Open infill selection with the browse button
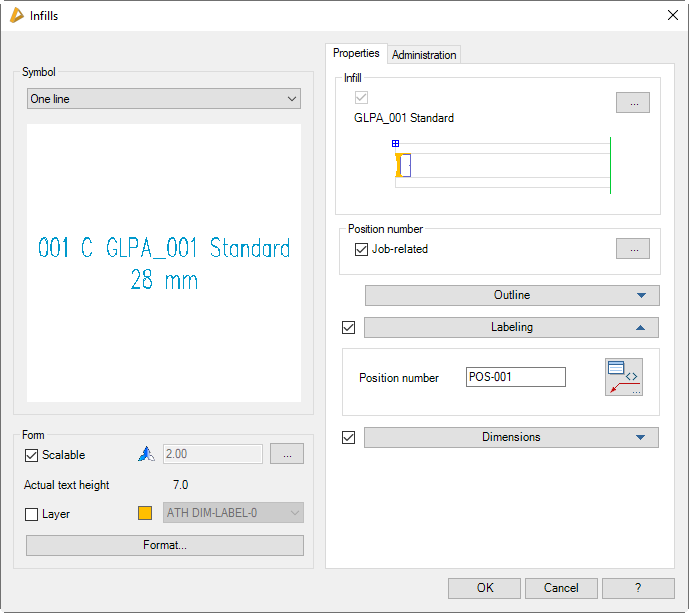The height and width of the screenshot is (613, 689). pyautogui.click(x=632, y=102)
